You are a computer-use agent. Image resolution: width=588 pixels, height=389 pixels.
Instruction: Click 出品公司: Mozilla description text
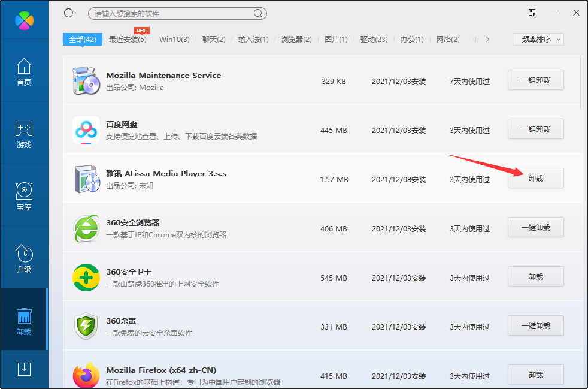point(135,87)
